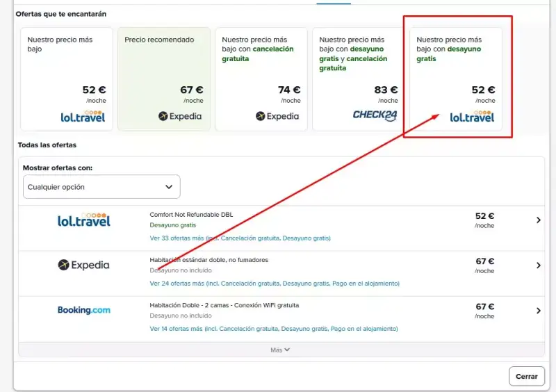View 24 more Expedia offers link
The image size is (556, 392).
(x=275, y=284)
